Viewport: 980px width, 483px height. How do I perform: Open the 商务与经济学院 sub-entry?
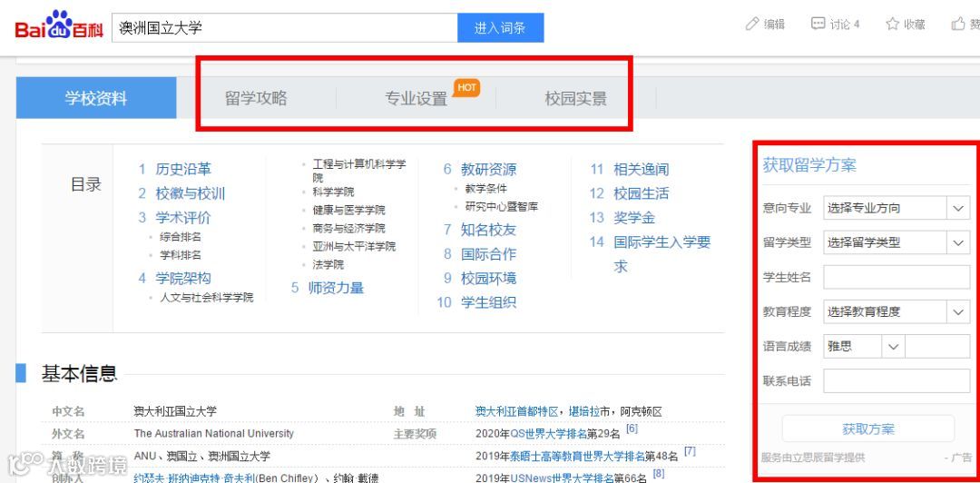coord(348,229)
